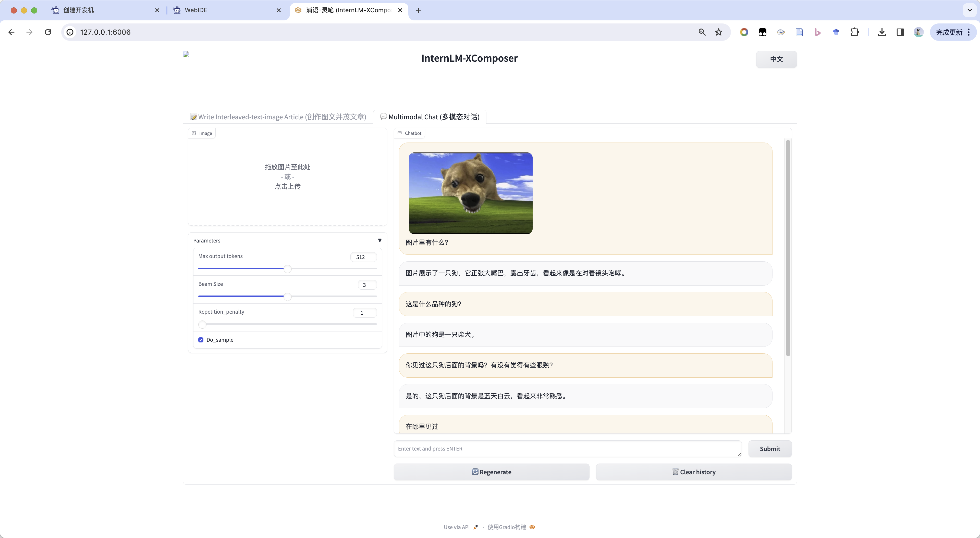Open the user profile avatar icon
Viewport: 980px width, 538px height.
click(x=918, y=32)
